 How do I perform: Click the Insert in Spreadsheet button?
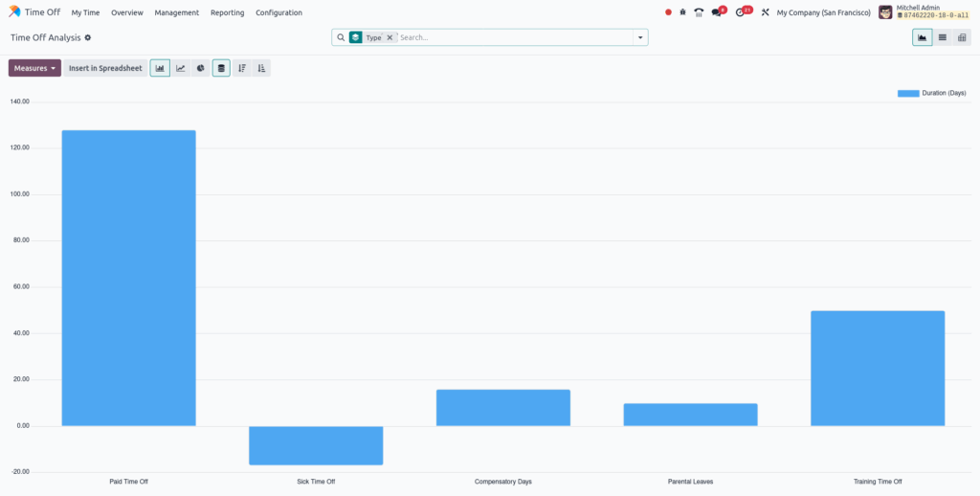(x=105, y=68)
